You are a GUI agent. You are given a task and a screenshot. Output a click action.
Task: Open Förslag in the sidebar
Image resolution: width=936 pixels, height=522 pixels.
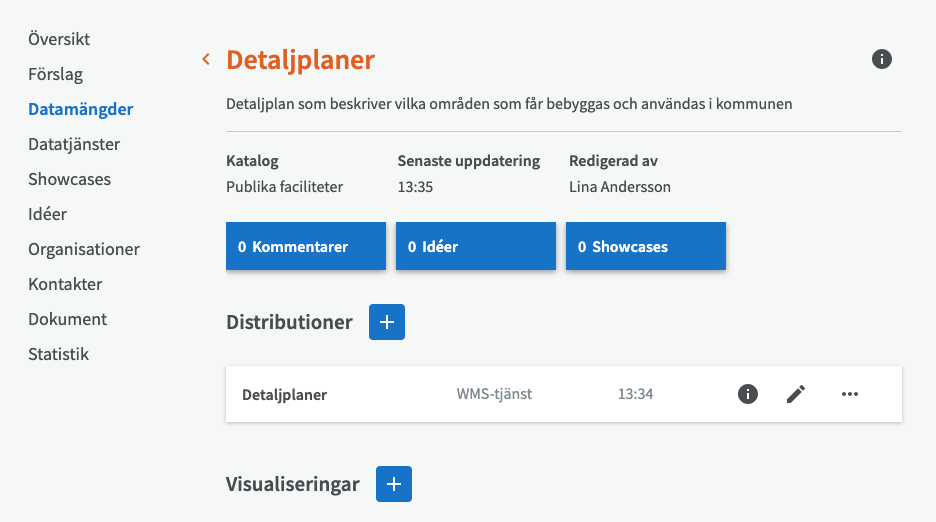point(55,74)
